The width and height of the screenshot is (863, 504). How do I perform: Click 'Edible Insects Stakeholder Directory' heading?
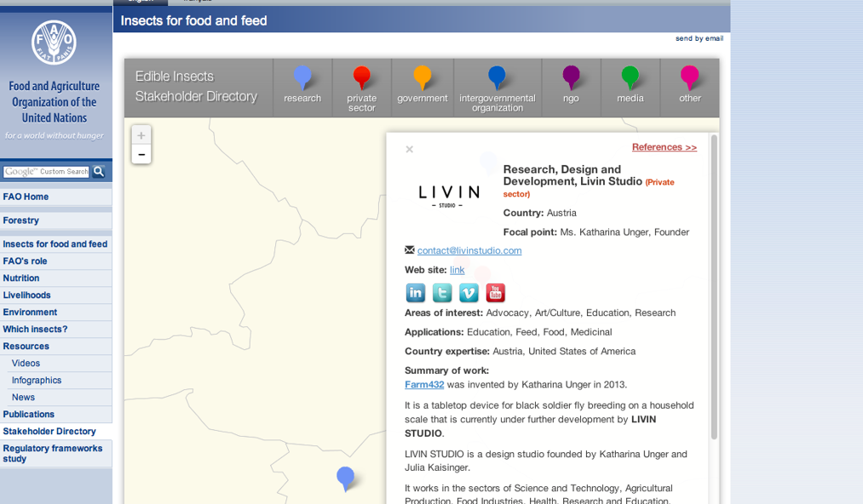point(197,86)
